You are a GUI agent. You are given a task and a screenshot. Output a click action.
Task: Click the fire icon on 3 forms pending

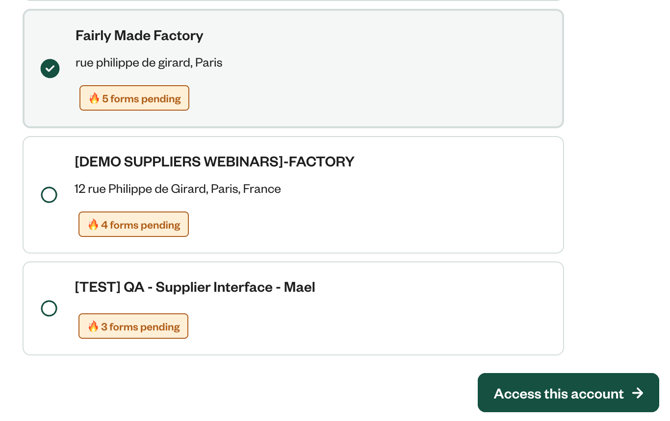(93, 327)
